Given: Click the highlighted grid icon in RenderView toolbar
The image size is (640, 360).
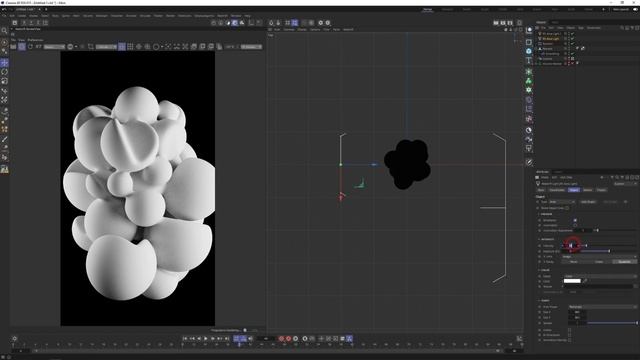Looking at the screenshot, I should tap(122, 47).
